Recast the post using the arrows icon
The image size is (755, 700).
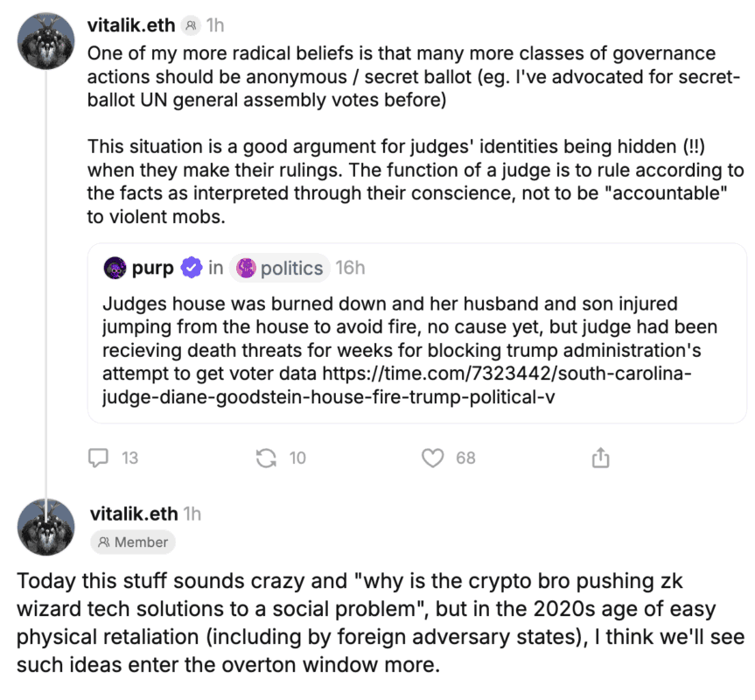click(265, 457)
